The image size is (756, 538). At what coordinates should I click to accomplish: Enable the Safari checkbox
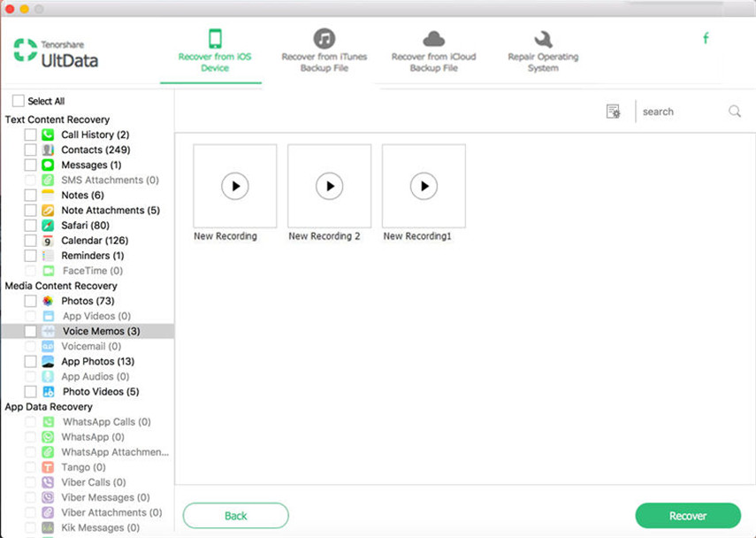pyautogui.click(x=30, y=226)
